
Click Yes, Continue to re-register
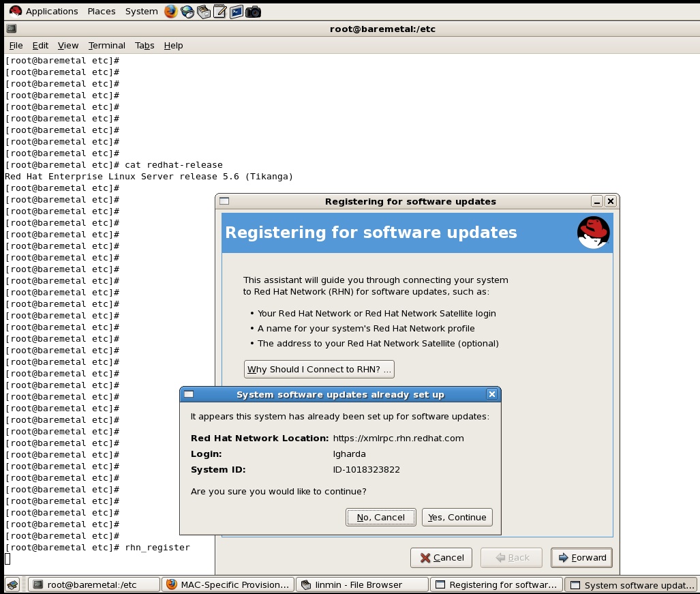click(457, 517)
